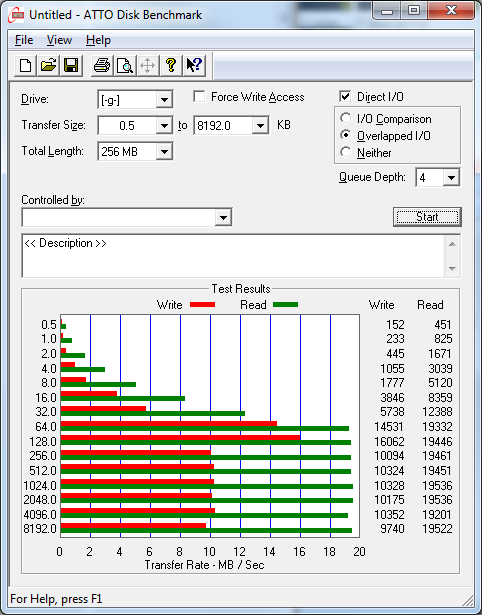The height and width of the screenshot is (615, 482).
Task: Maximize the ATTO Disk Benchmark window
Action: (x=414, y=11)
